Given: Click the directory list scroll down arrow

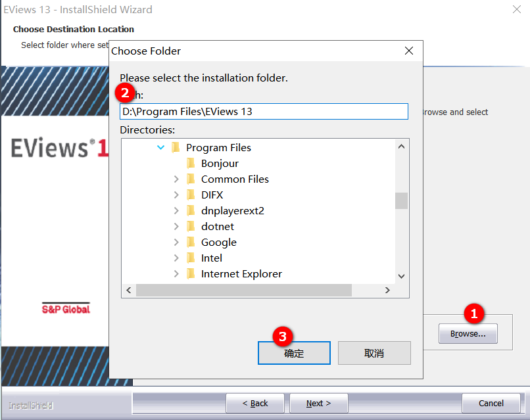Looking at the screenshot, I should click(401, 277).
